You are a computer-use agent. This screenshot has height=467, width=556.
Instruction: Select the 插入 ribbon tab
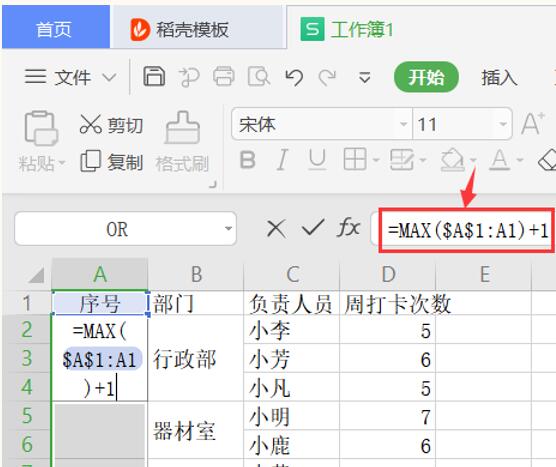pyautogui.click(x=499, y=77)
